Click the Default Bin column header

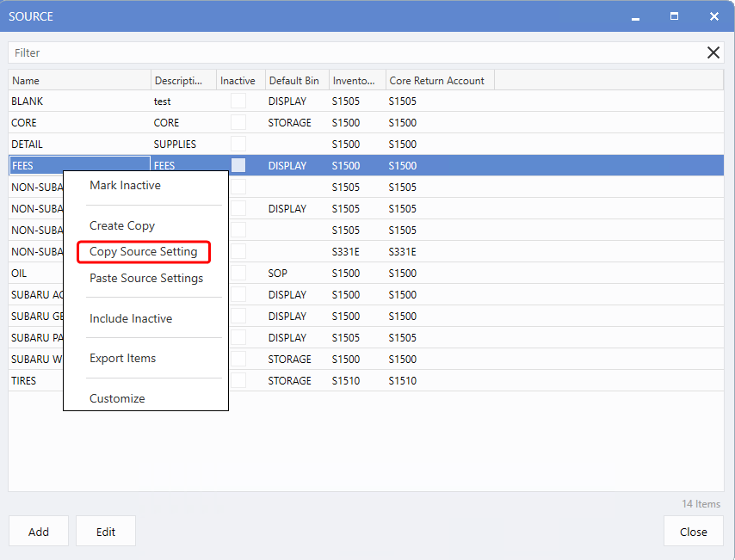(x=294, y=81)
